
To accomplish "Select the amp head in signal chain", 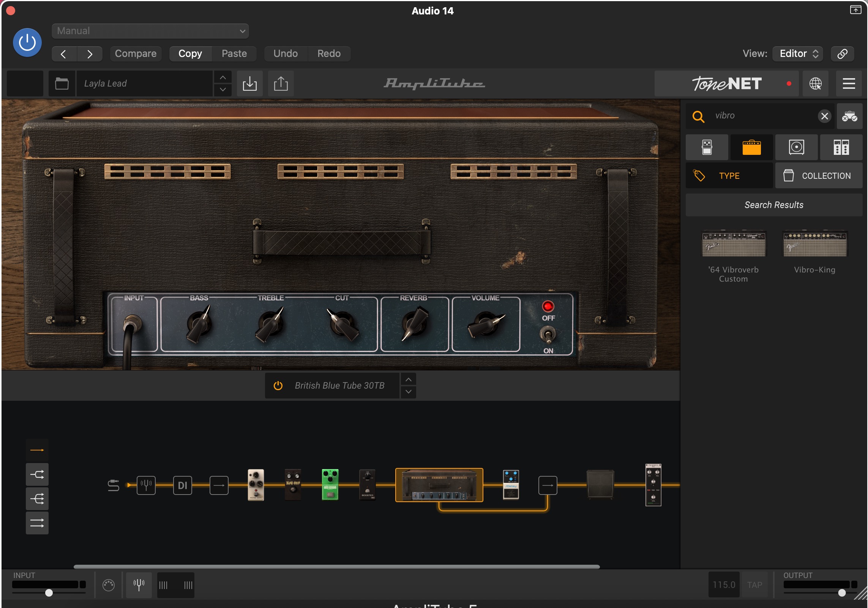I will 439,485.
